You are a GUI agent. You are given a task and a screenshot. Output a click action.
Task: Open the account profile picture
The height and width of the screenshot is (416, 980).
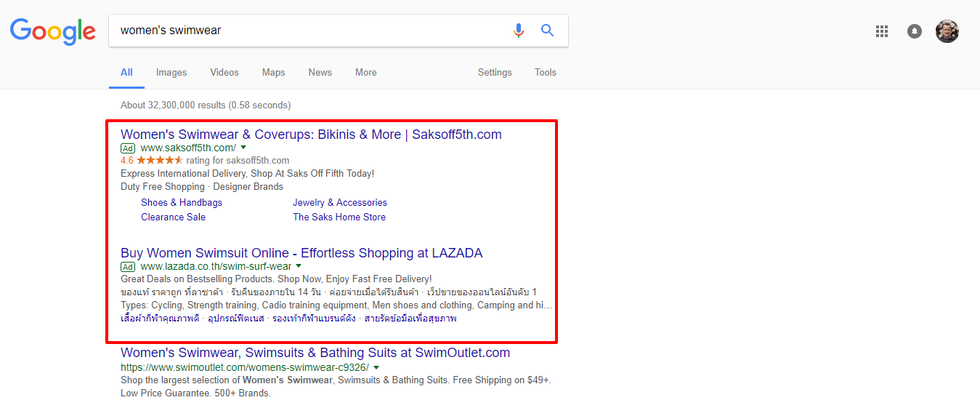(947, 31)
